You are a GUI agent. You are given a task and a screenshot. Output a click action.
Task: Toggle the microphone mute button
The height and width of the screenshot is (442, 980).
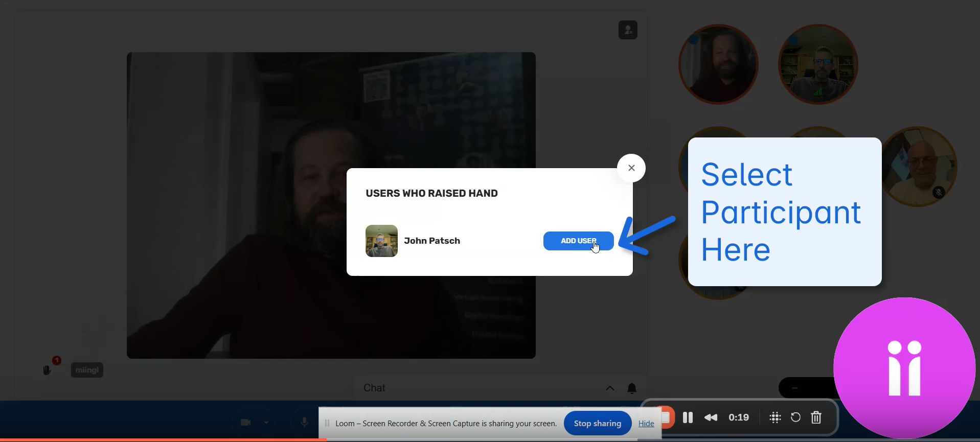click(304, 422)
